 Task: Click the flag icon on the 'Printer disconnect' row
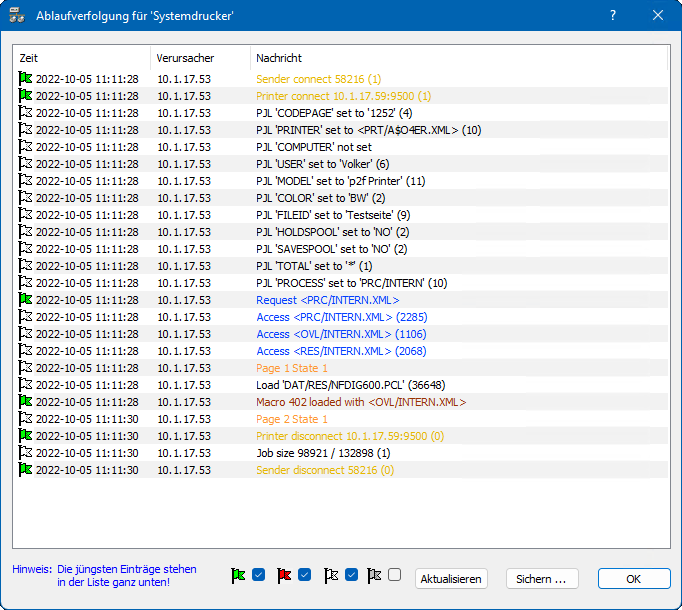(26, 436)
